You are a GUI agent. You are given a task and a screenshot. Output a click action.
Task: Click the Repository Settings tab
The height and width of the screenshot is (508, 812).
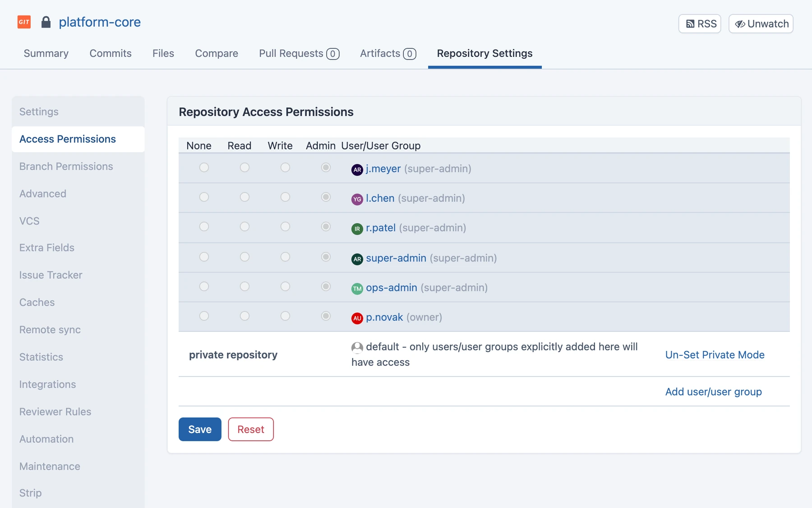(x=484, y=53)
